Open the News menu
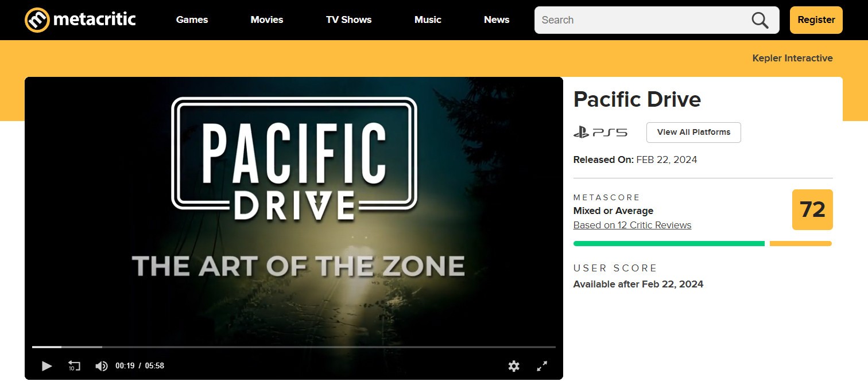Screen dimensions: 868x389 [x=497, y=20]
